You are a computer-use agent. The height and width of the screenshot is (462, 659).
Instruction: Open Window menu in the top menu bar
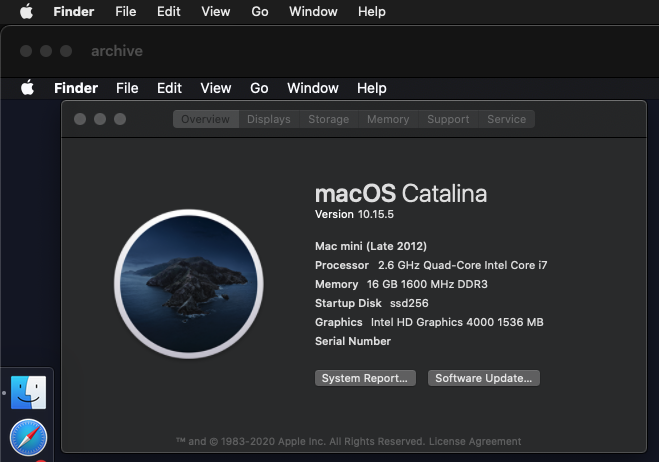(313, 11)
